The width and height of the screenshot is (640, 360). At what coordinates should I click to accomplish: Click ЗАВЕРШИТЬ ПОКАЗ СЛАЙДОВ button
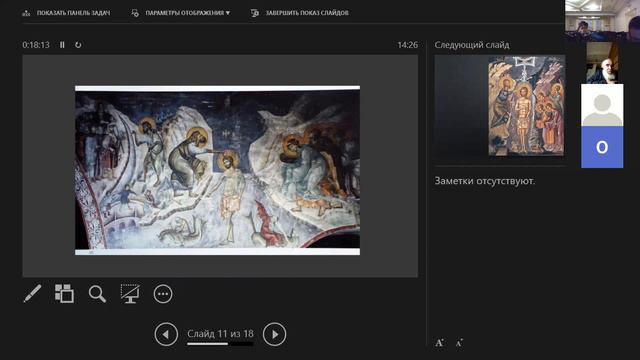point(307,13)
